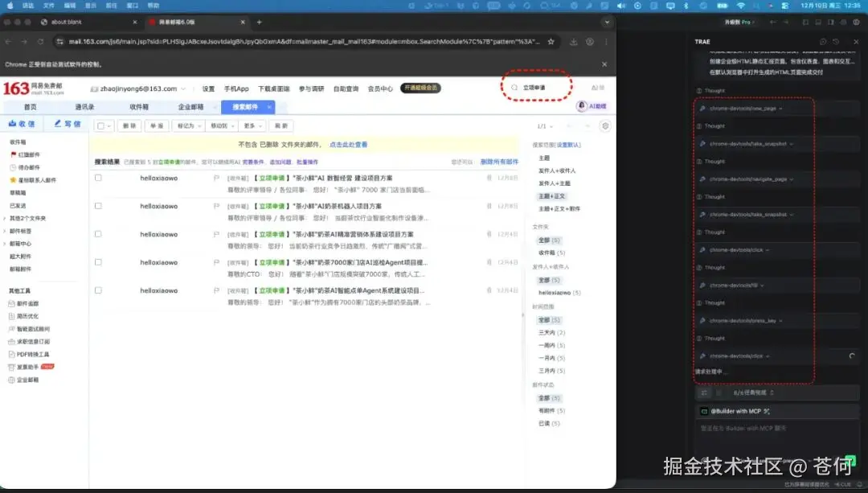Open the mail list settings gear icon

pos(605,126)
